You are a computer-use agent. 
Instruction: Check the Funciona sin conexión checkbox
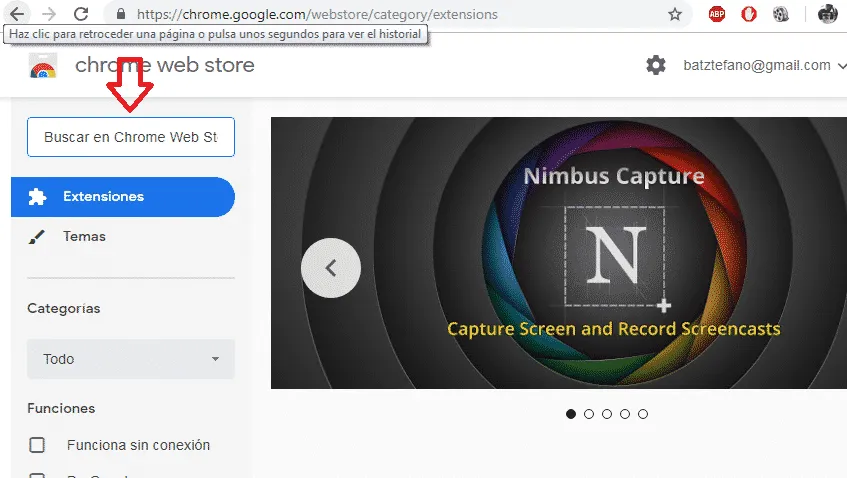(x=37, y=445)
